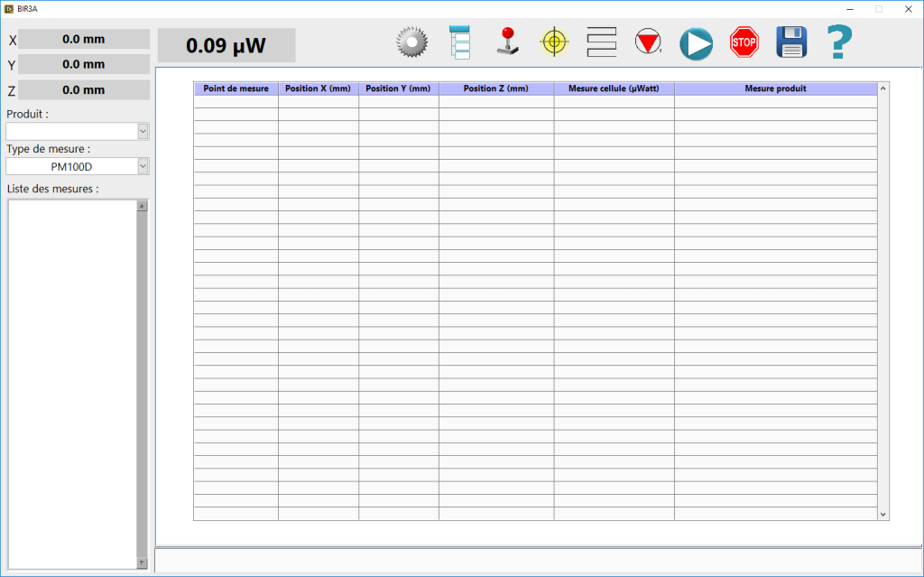Viewport: 924px width, 577px height.
Task: Click the Position Y (mm) column header
Action: click(x=398, y=88)
